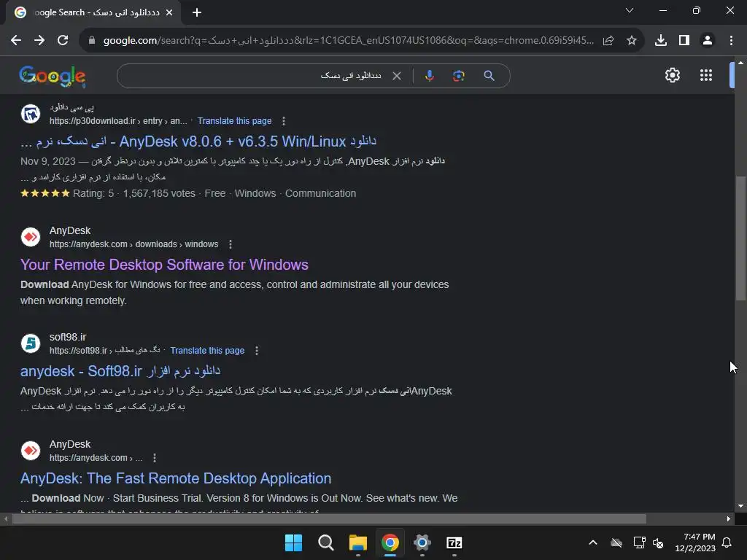Open more options for last AnyDesk result
The image size is (747, 560).
click(x=155, y=458)
